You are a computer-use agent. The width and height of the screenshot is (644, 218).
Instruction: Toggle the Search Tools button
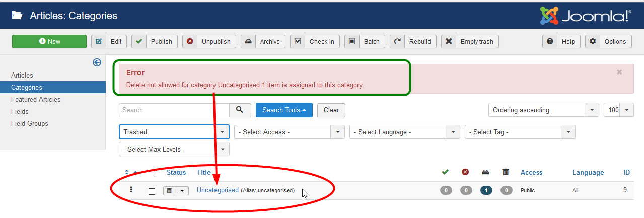(x=284, y=110)
